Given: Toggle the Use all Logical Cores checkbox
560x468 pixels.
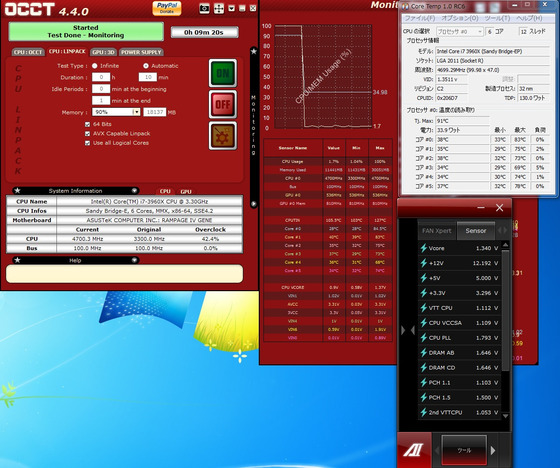Looking at the screenshot, I should [x=88, y=143].
